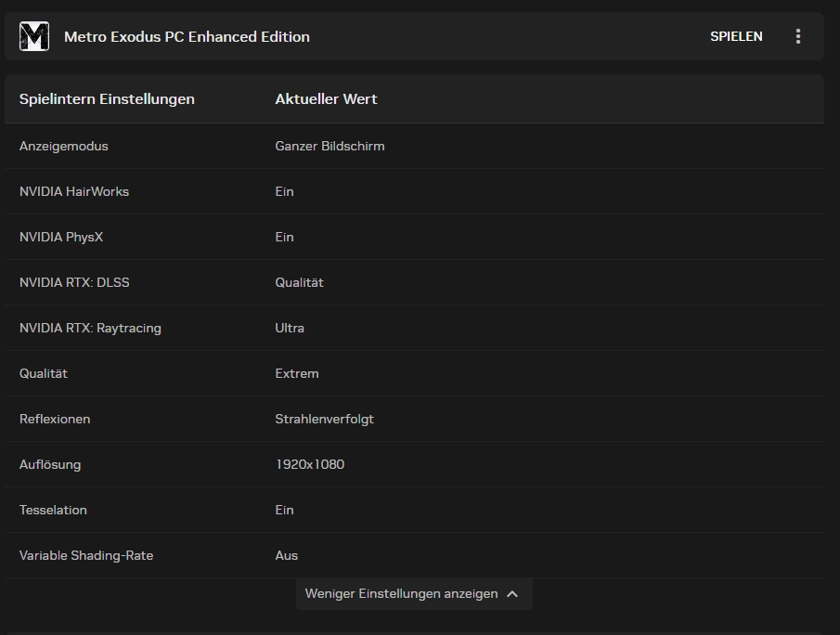Open the three-dot more options menu

(x=798, y=36)
